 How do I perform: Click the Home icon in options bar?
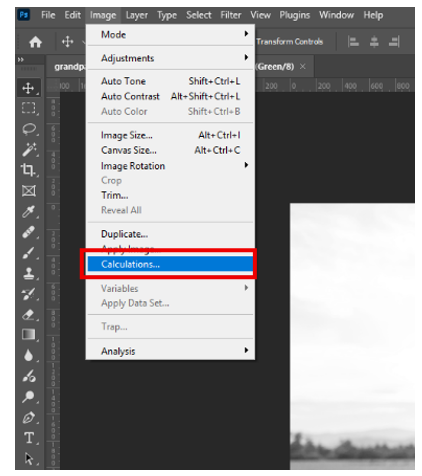35,42
